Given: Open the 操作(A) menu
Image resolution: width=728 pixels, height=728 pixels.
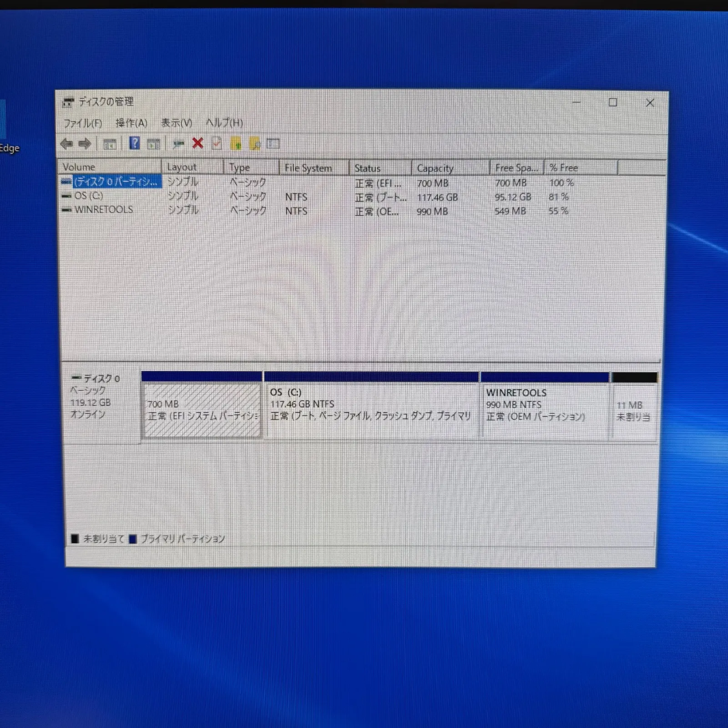Looking at the screenshot, I should click(x=131, y=123).
